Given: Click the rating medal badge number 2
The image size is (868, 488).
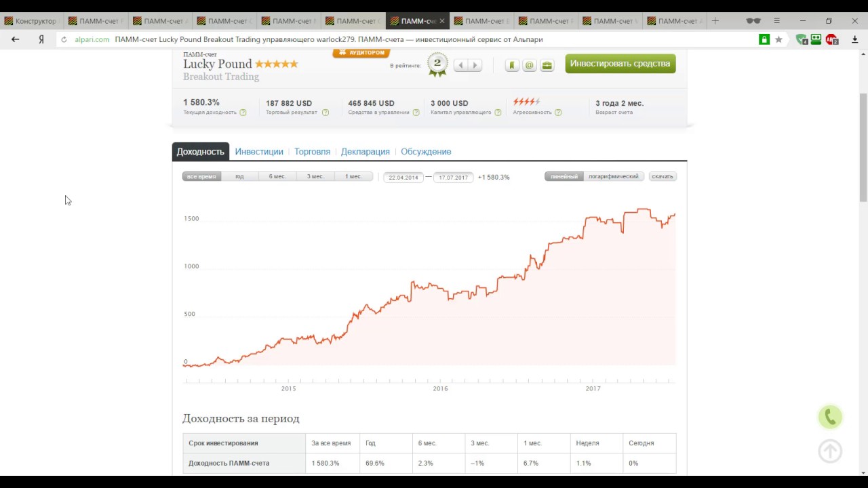Looking at the screenshot, I should click(x=437, y=64).
